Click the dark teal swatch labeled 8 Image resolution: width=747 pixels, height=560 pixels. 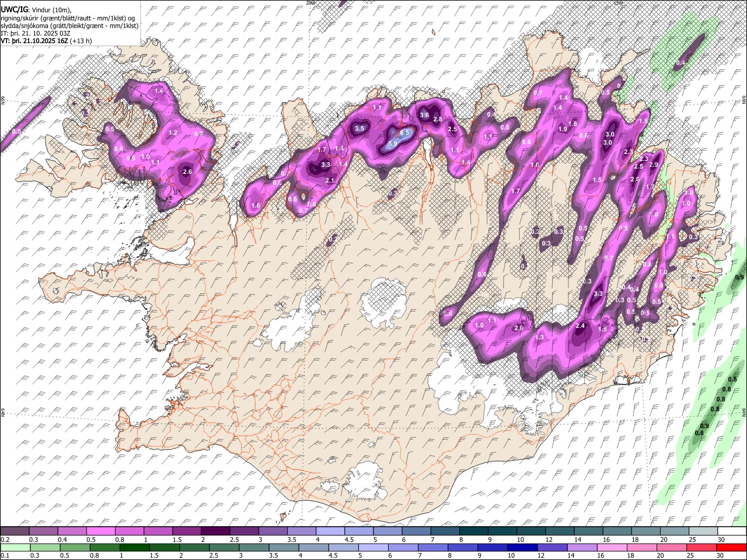click(473, 531)
